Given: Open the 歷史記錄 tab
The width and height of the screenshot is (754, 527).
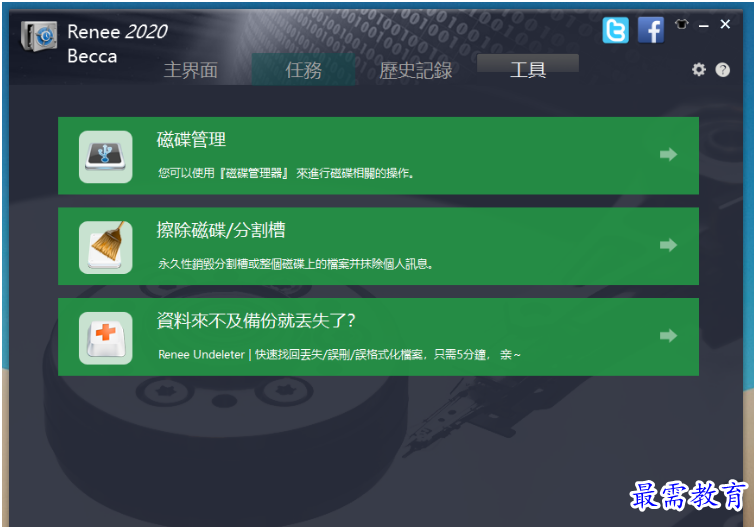Looking at the screenshot, I should coord(416,70).
